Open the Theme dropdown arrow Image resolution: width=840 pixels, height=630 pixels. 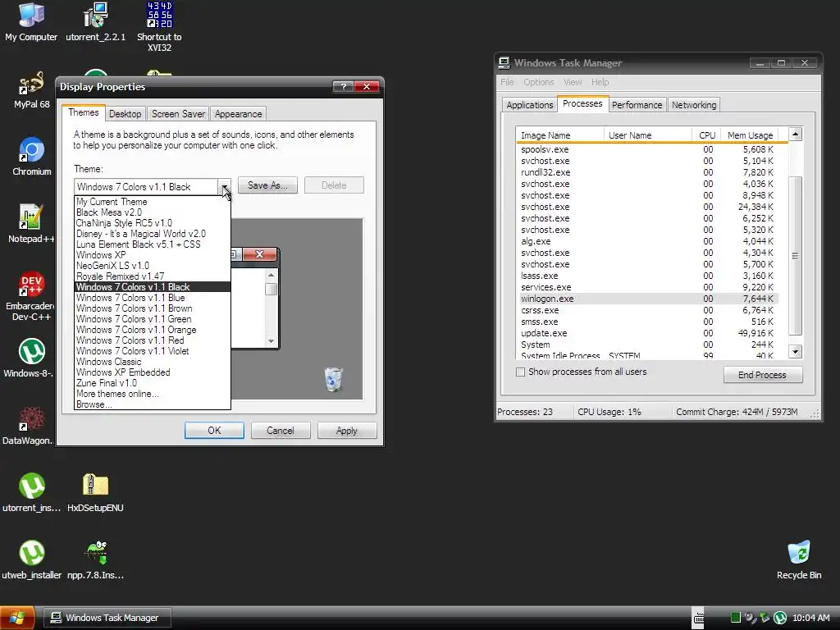pos(225,186)
